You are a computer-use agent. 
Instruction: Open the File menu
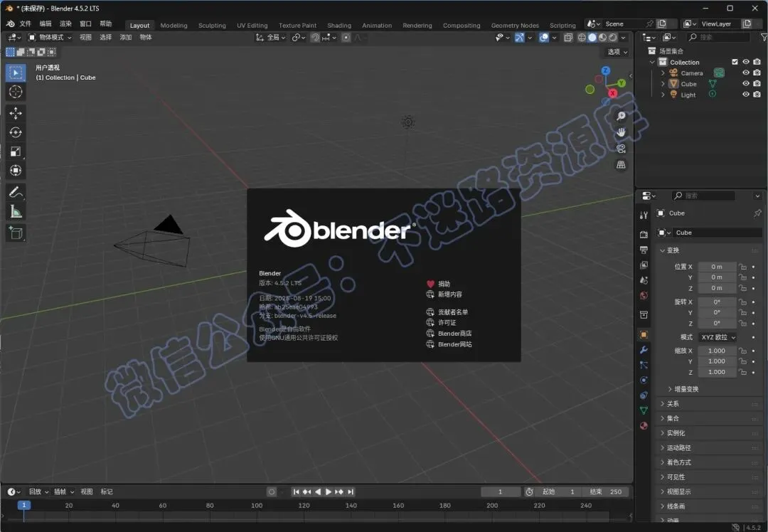(25, 23)
